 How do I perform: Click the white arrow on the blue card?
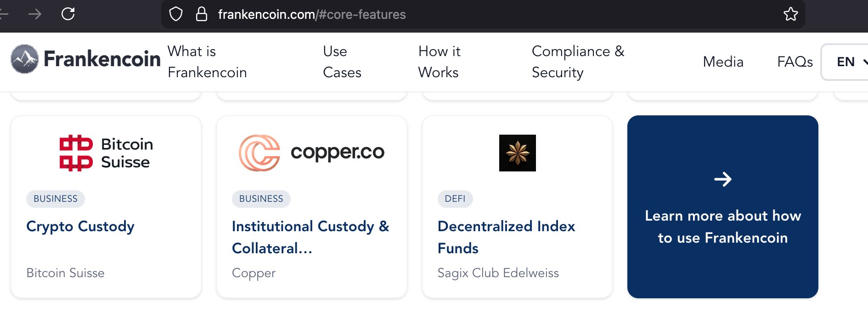tap(722, 179)
